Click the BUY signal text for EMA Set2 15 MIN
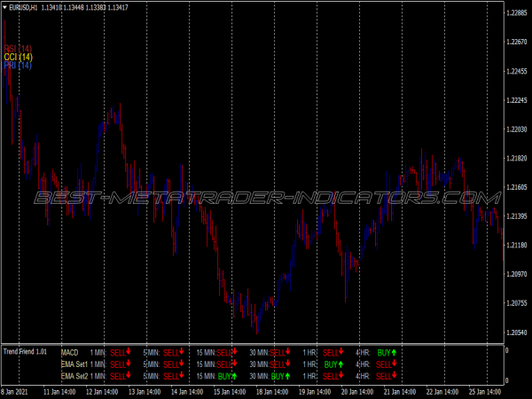This screenshot has height=399, width=532. 224,376
